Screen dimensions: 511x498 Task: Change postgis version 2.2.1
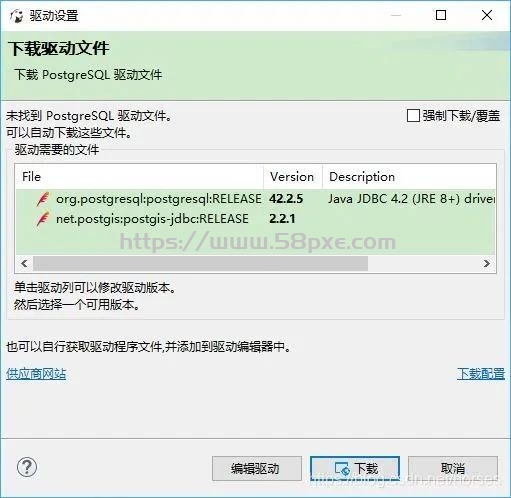(282, 219)
